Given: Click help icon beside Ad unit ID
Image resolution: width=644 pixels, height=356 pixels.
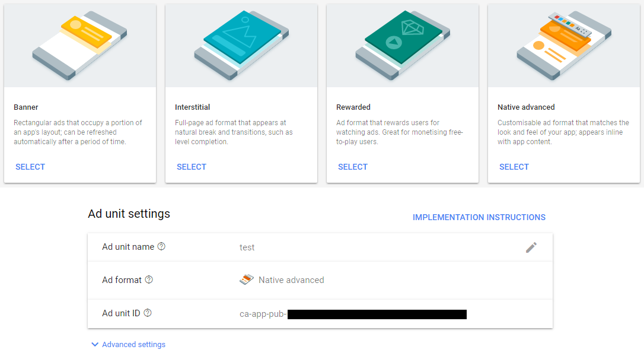Looking at the screenshot, I should coord(148,313).
